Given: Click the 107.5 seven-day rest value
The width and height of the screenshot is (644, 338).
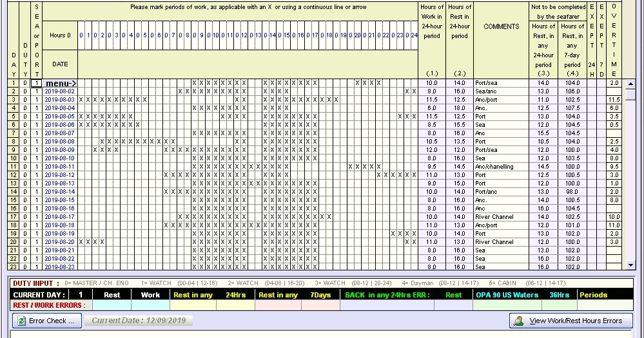Looking at the screenshot, I should (x=572, y=108).
